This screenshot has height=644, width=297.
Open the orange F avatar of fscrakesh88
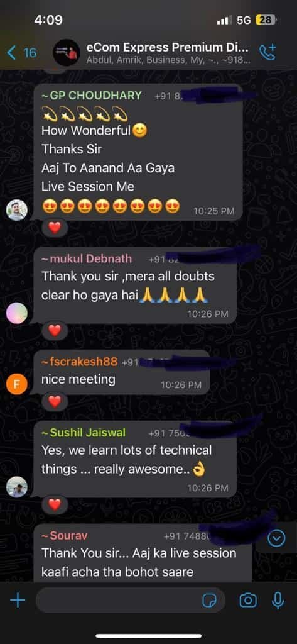pyautogui.click(x=17, y=385)
